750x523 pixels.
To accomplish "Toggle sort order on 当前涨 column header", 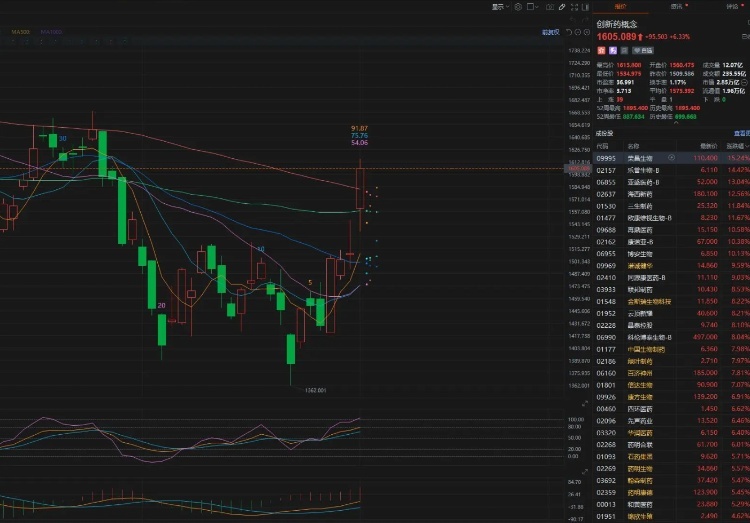I will click(736, 145).
